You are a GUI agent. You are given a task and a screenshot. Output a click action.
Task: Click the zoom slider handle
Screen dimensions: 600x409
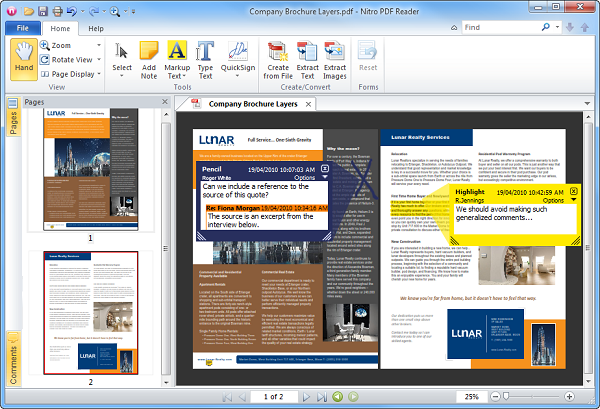506,396
